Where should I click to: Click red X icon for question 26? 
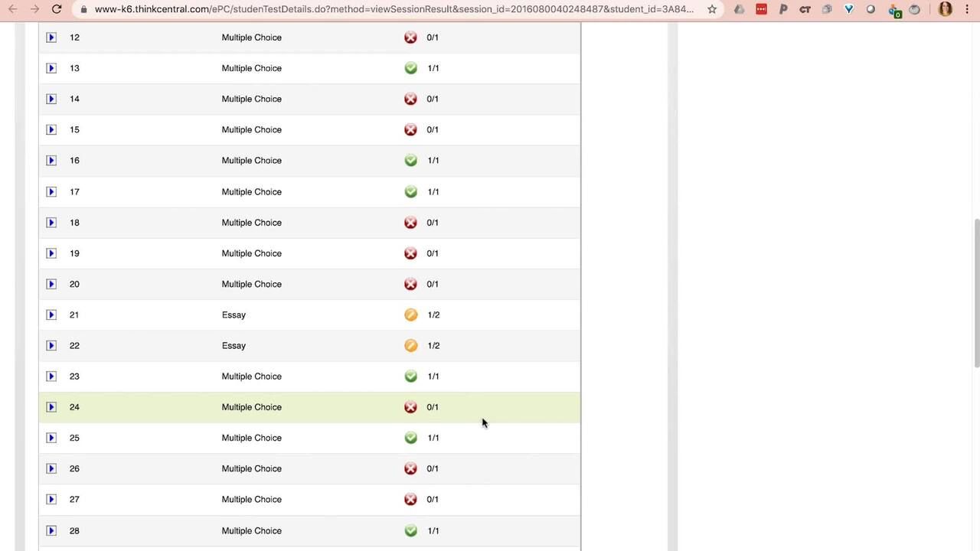click(x=411, y=468)
